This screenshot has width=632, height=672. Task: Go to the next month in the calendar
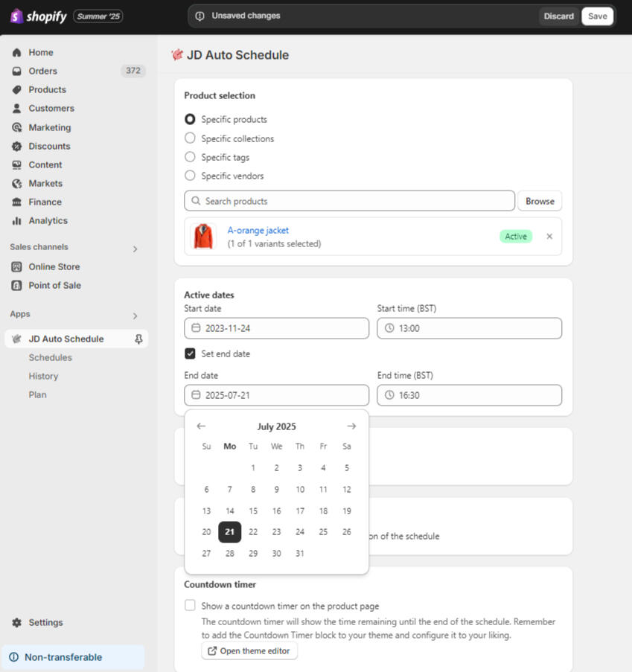click(351, 426)
